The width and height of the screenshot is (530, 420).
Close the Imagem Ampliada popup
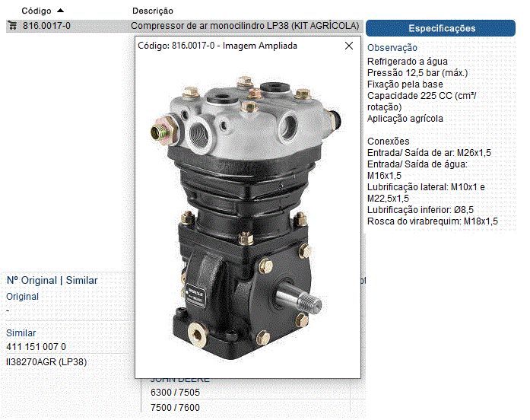349,46
